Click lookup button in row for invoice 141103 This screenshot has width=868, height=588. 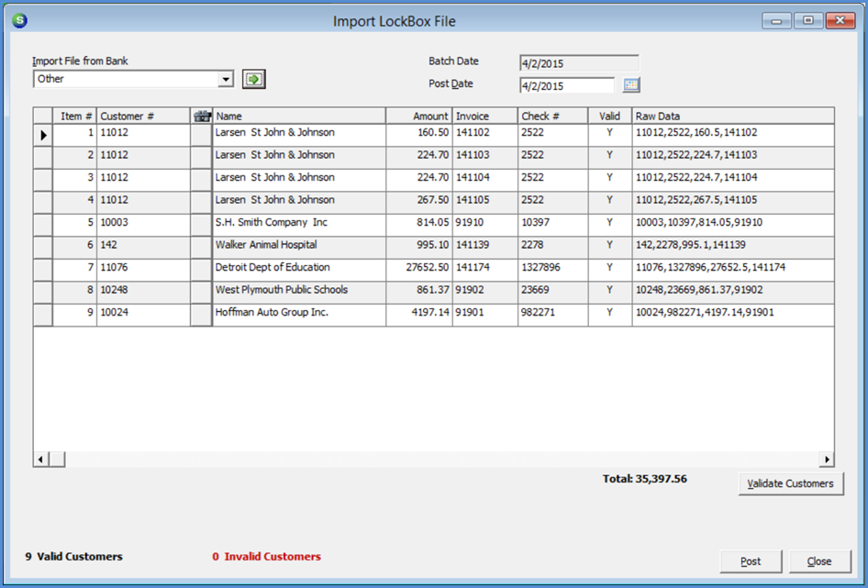click(x=201, y=158)
